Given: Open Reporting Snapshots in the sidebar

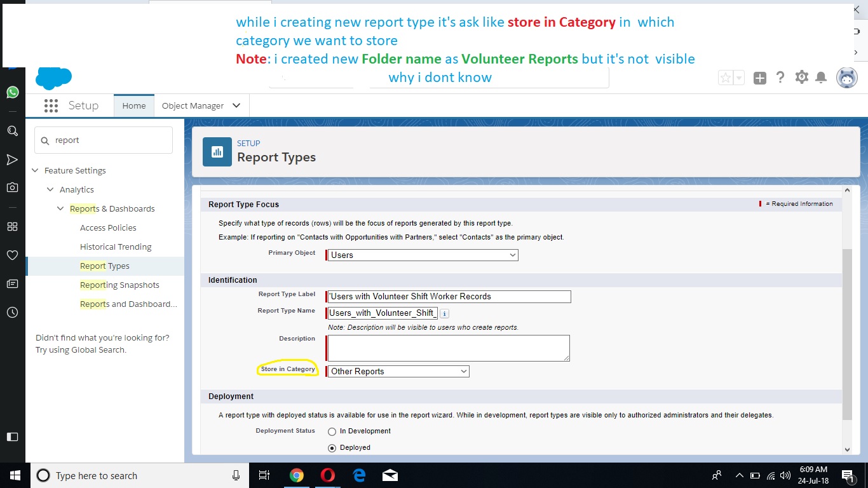Looking at the screenshot, I should (119, 285).
